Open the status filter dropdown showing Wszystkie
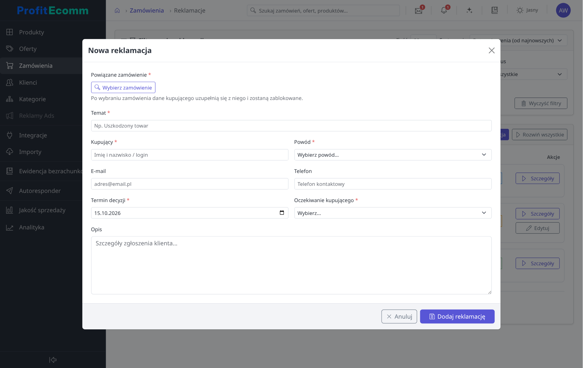 point(534,74)
